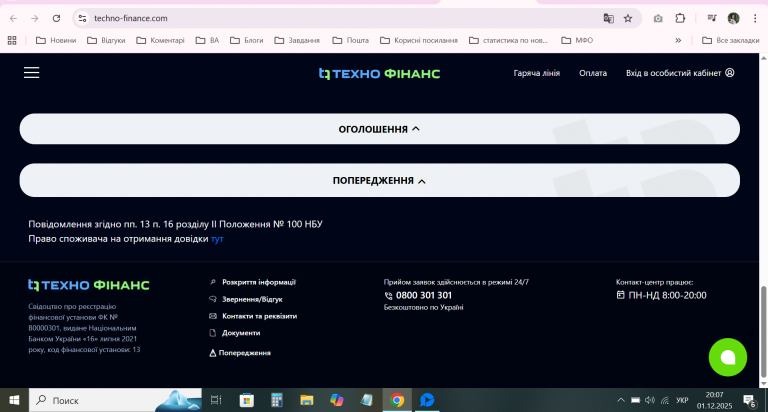
Task: Click the ПН-НД 8:00-20:00 hours text
Action: click(667, 295)
